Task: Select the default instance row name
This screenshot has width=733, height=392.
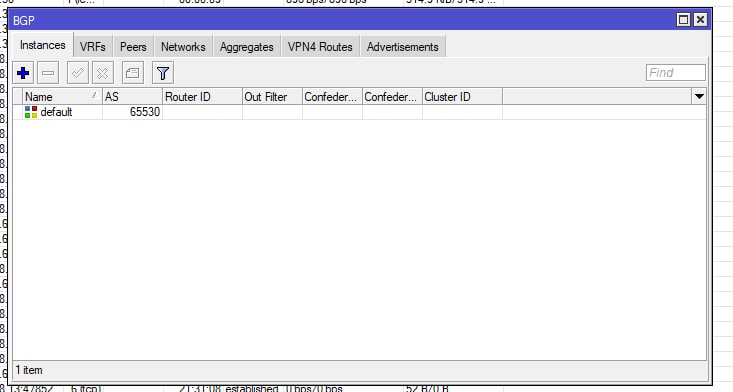Action: pyautogui.click(x=56, y=112)
